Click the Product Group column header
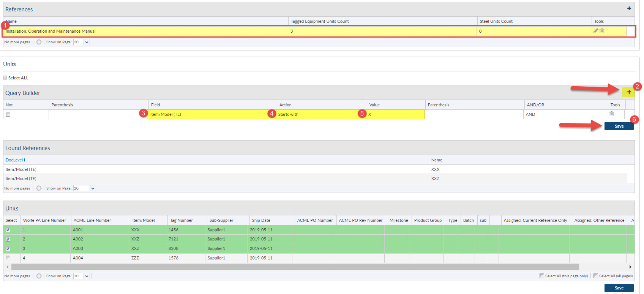This screenshot has height=294, width=644. coord(428,220)
